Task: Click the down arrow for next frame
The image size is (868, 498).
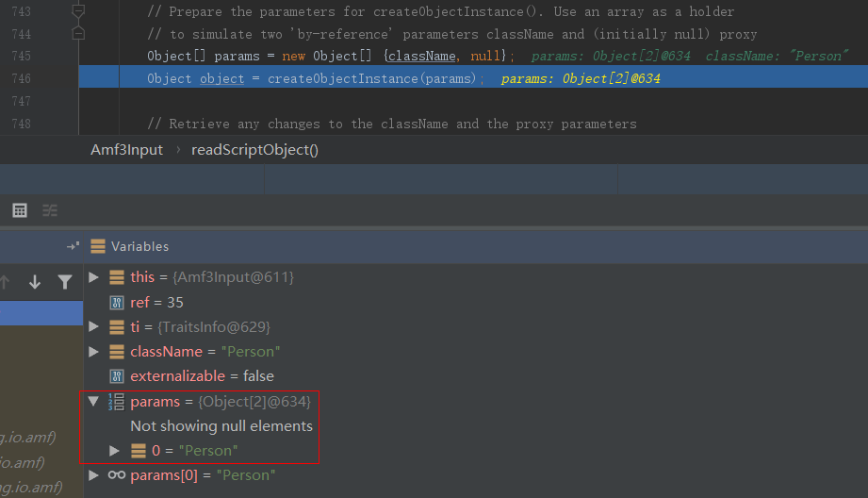Action: [x=35, y=281]
